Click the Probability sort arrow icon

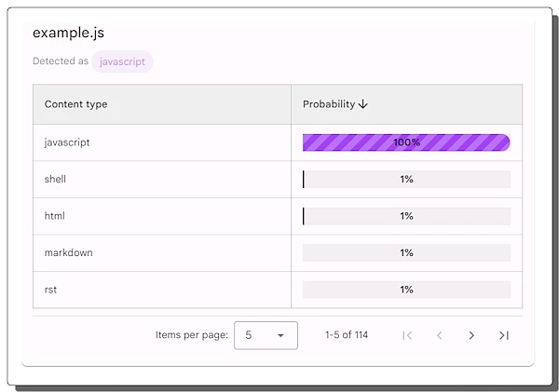(363, 104)
